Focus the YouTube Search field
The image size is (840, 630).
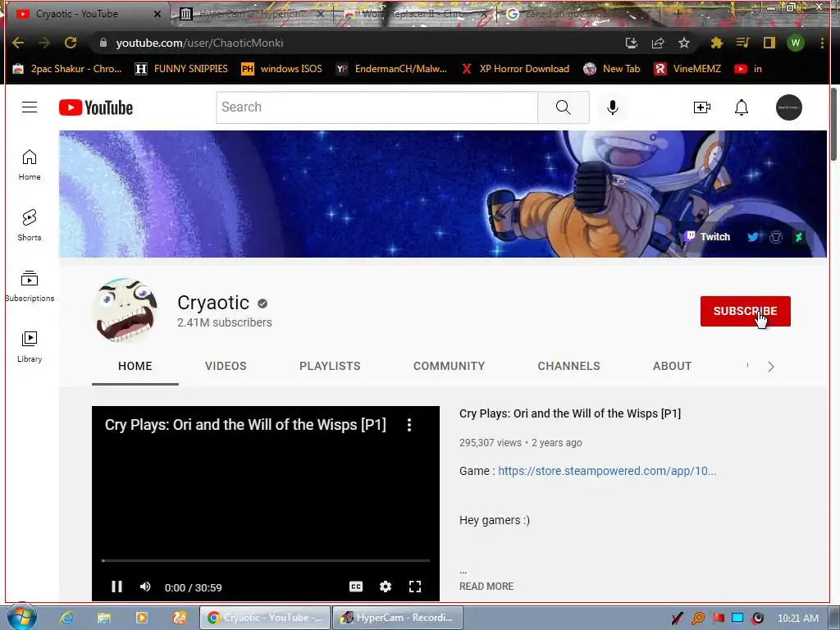pos(377,107)
